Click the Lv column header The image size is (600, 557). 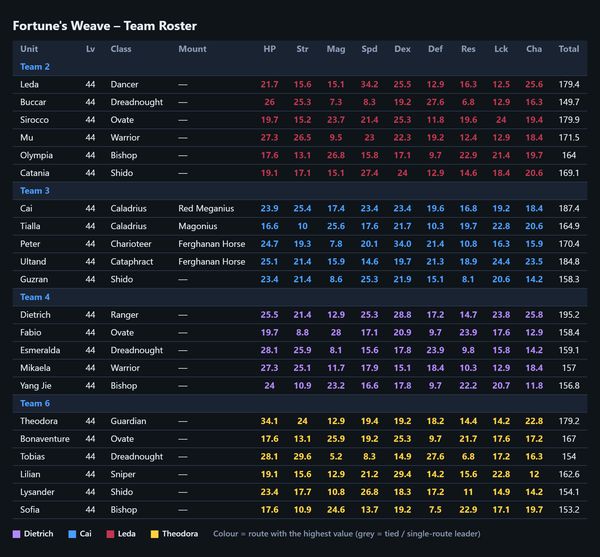pyautogui.click(x=90, y=49)
